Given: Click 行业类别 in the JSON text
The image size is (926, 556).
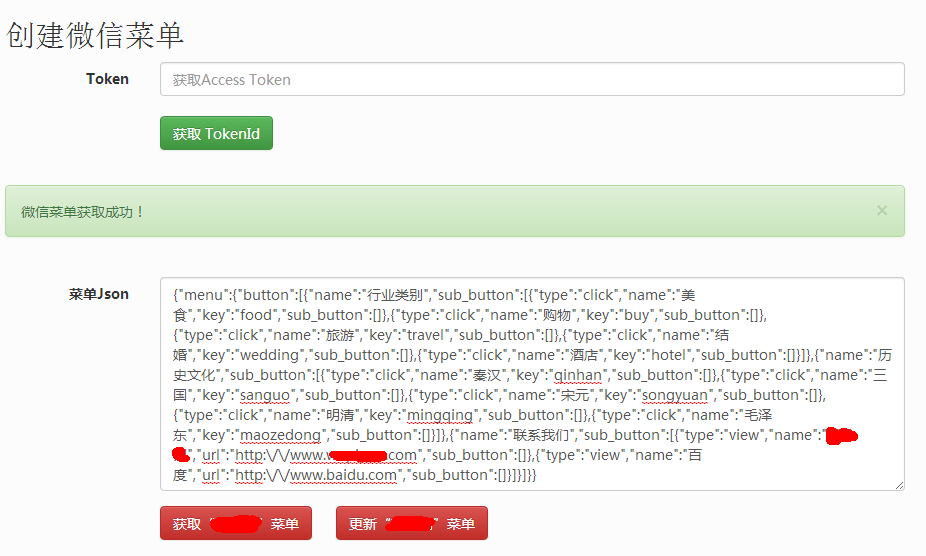Looking at the screenshot, I should (394, 295).
